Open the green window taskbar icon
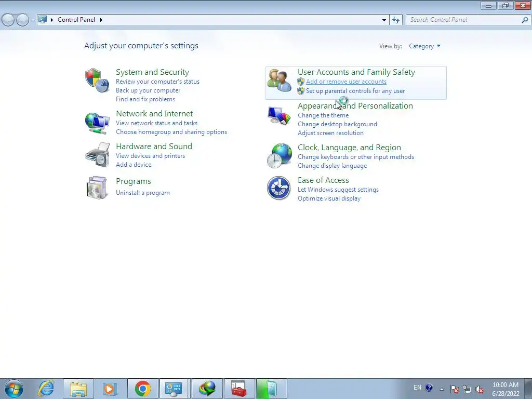This screenshot has width=532, height=399. coord(271,389)
